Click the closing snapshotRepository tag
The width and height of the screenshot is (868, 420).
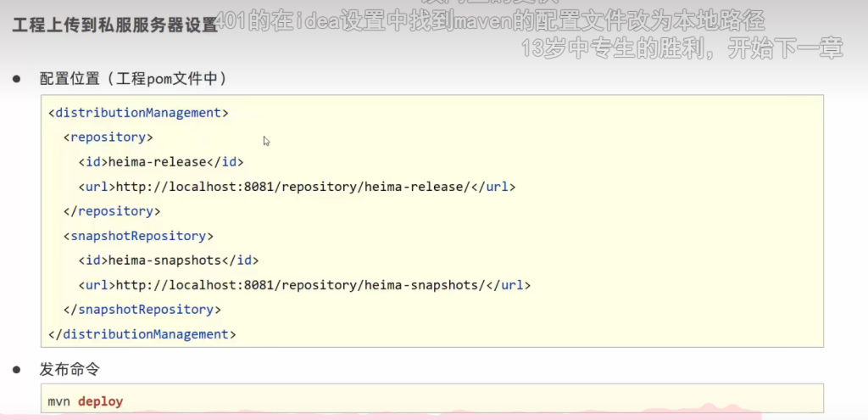coord(142,309)
